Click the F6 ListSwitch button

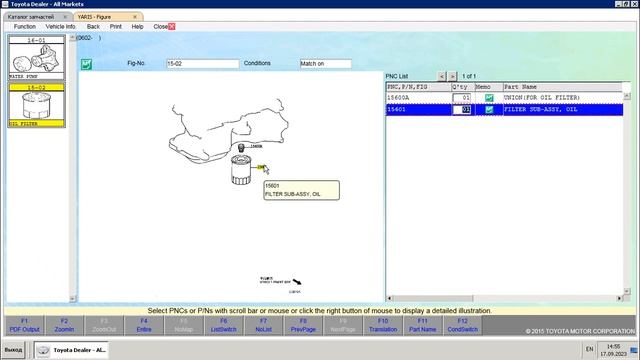[224, 325]
